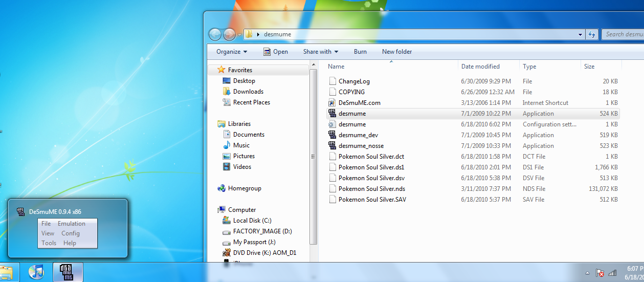Select the desmume_dev application icon

[x=332, y=135]
